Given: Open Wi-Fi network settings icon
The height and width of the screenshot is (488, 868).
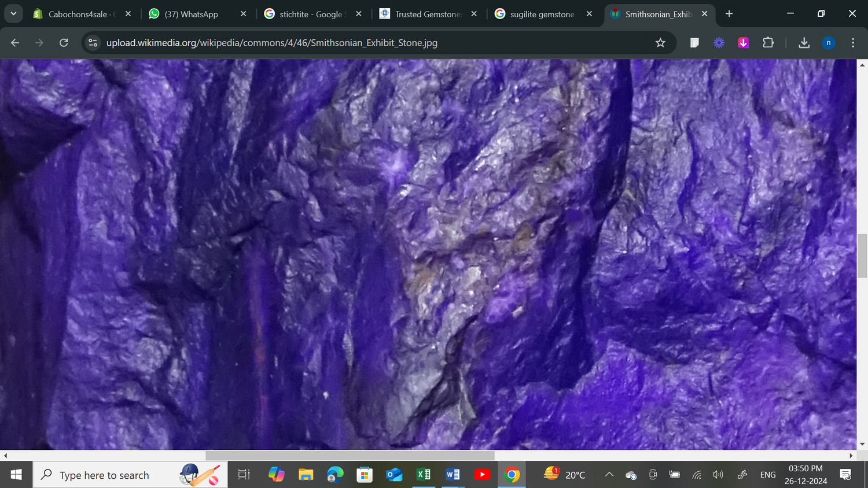Looking at the screenshot, I should [697, 475].
